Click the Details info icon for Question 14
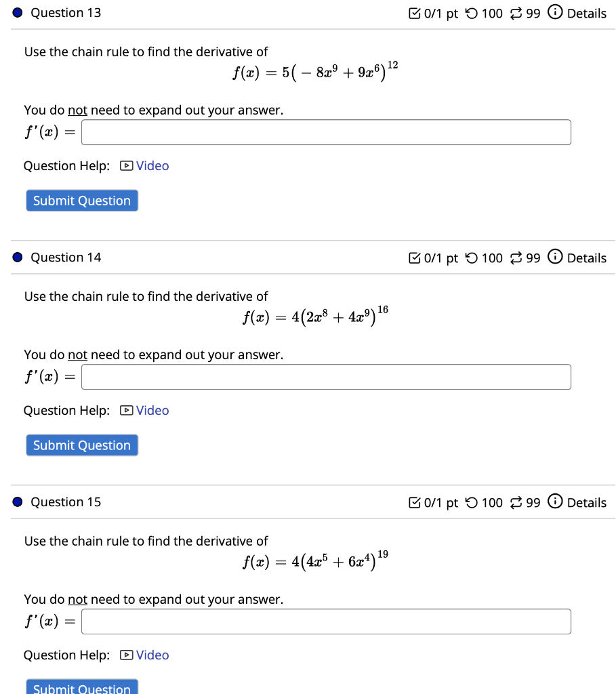The image size is (616, 694). coord(555,258)
